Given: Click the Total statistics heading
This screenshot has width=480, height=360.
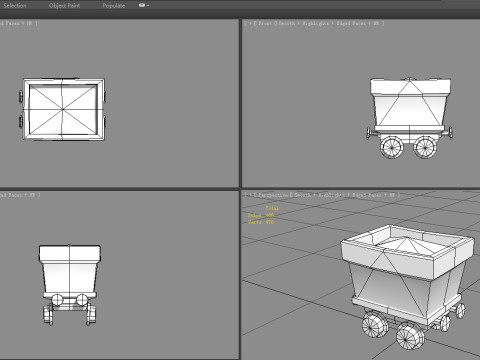Looking at the screenshot, I should click(x=272, y=208).
